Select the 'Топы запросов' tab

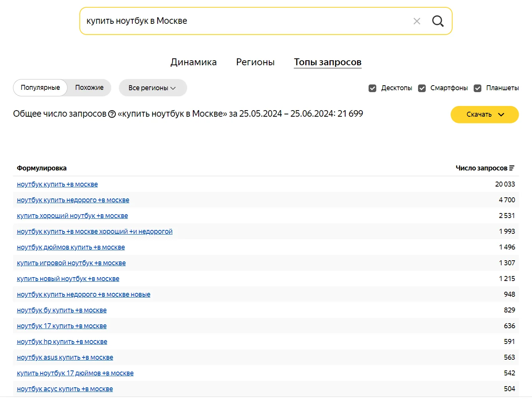click(328, 62)
